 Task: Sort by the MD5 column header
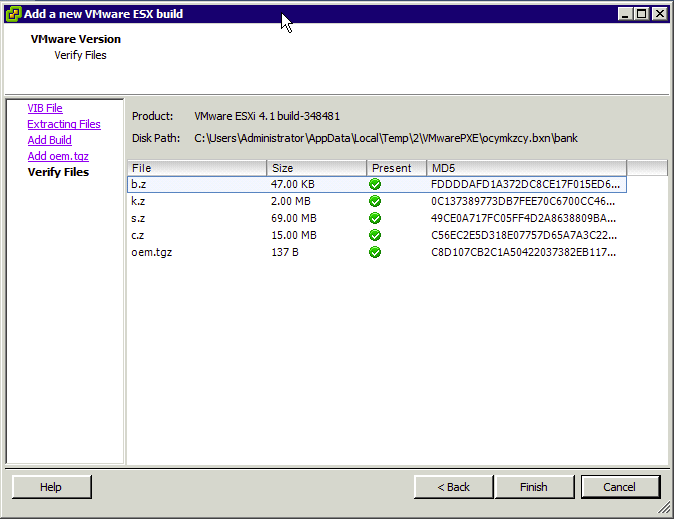(x=527, y=168)
